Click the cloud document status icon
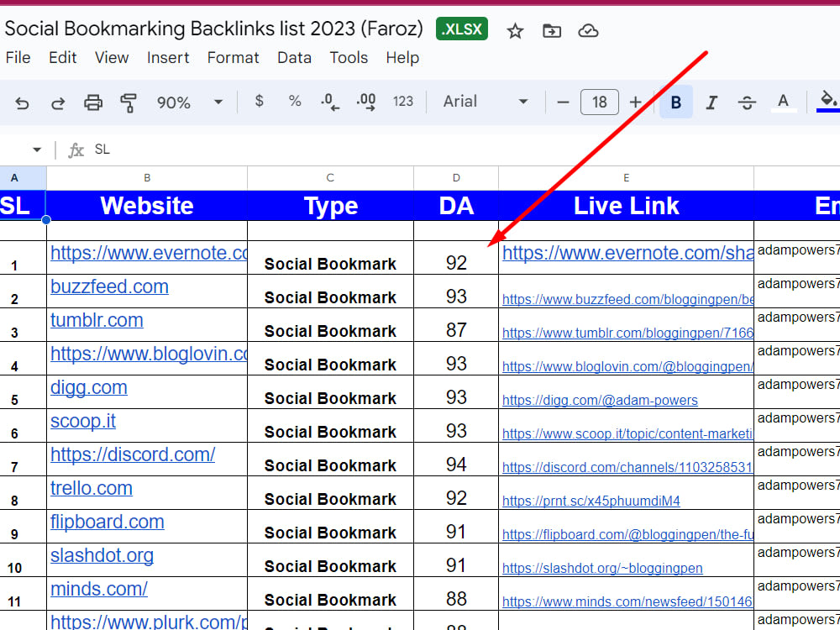Image resolution: width=840 pixels, height=630 pixels. [x=588, y=31]
